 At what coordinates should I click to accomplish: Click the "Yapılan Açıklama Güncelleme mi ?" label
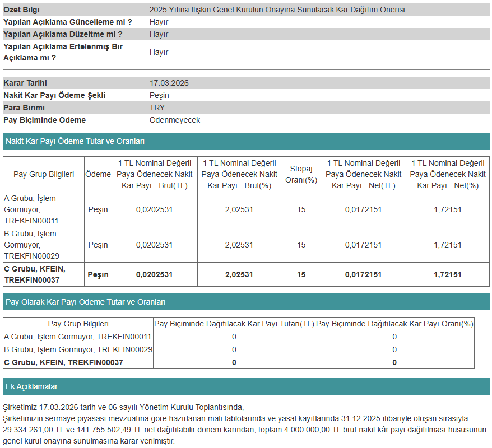68,22
